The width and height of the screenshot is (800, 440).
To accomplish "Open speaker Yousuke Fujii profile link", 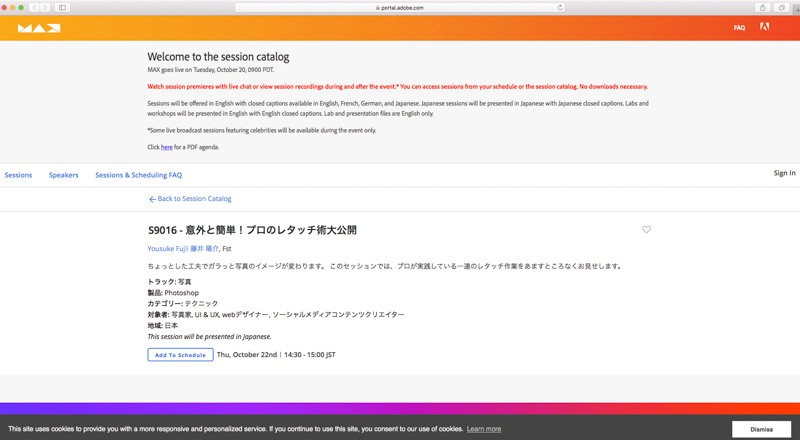I will 183,249.
